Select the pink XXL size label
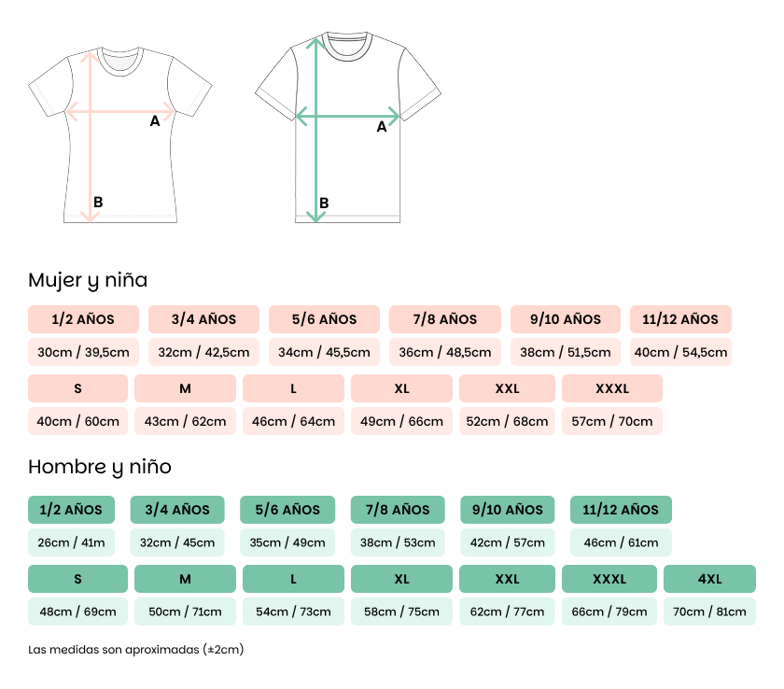Screen dimensions: 784x689 (507, 388)
